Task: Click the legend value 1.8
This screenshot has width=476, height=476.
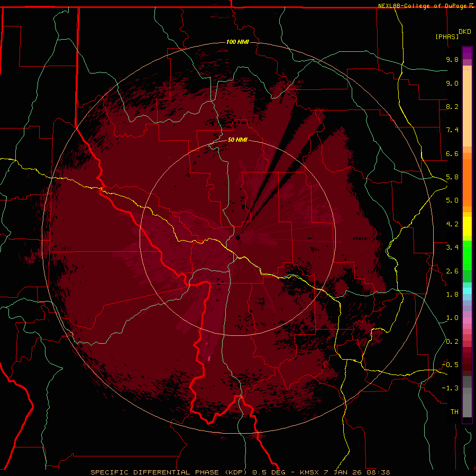Action: pos(452,295)
